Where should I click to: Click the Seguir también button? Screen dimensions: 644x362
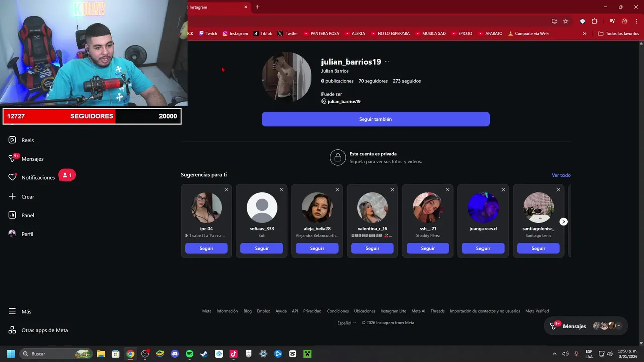pos(375,119)
